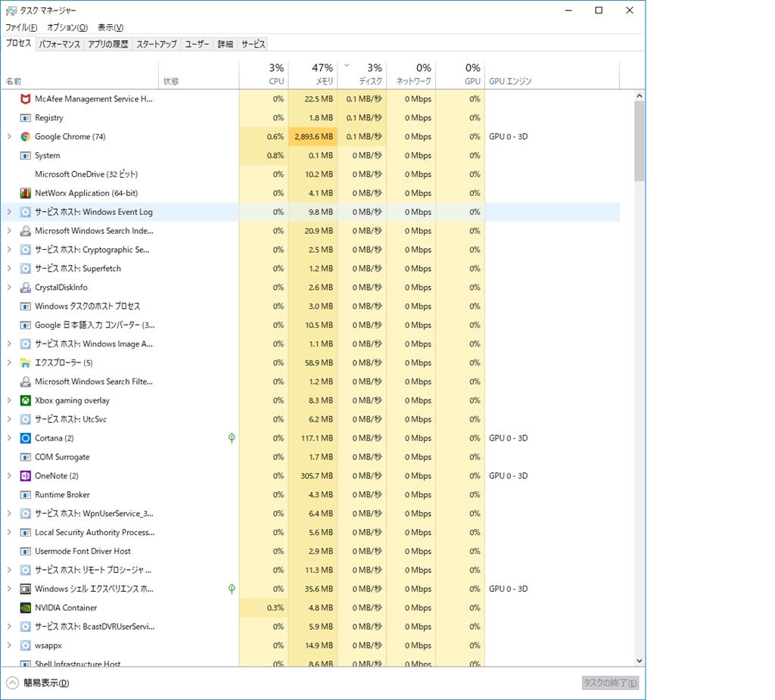Viewport: 775px width, 700px height.
Task: Switch to the ユーザー tab
Action: pos(197,45)
